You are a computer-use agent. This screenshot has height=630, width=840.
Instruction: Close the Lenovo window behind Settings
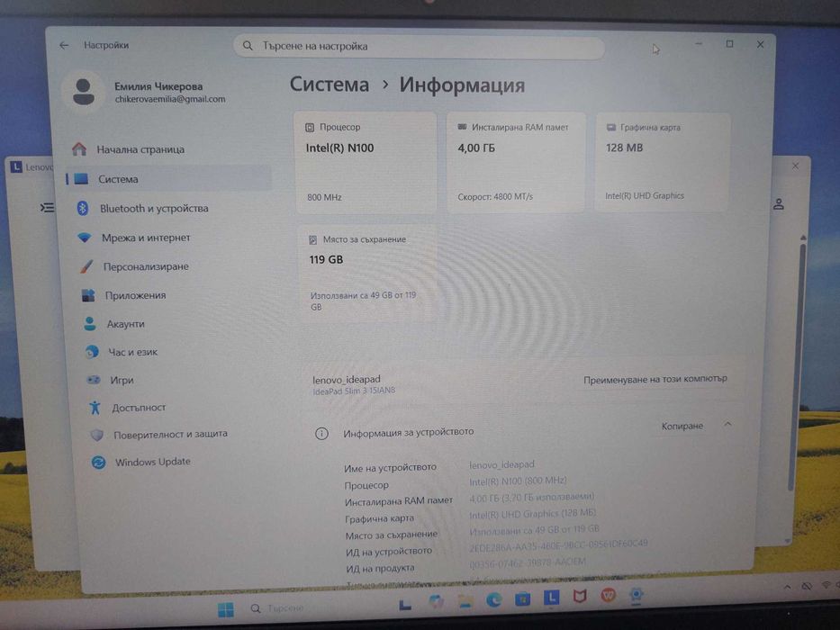click(x=795, y=166)
